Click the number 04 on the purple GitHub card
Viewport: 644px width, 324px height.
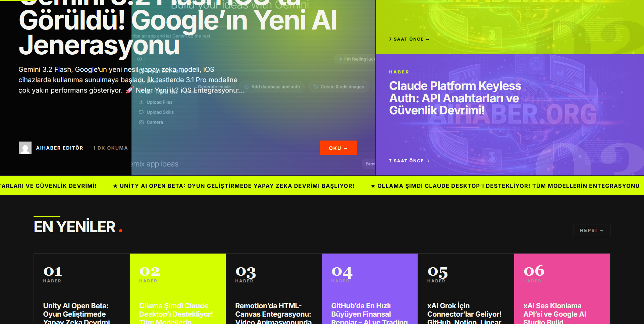[x=342, y=272]
